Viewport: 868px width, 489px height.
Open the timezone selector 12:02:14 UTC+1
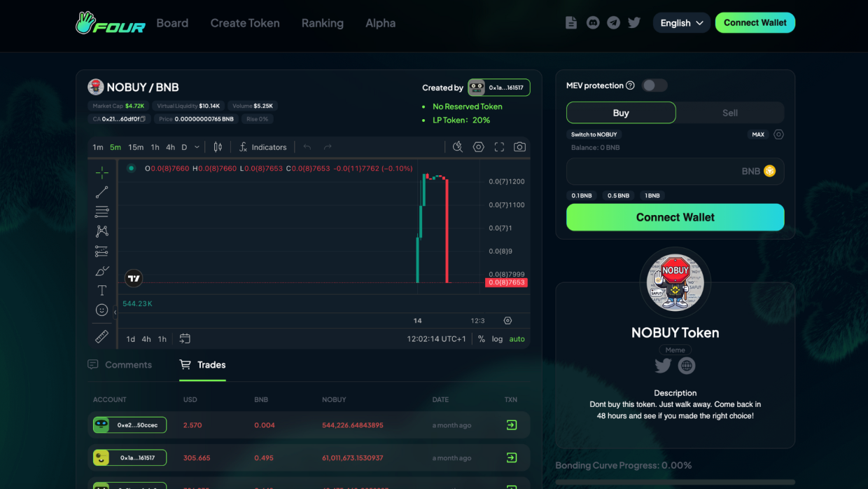coord(436,339)
